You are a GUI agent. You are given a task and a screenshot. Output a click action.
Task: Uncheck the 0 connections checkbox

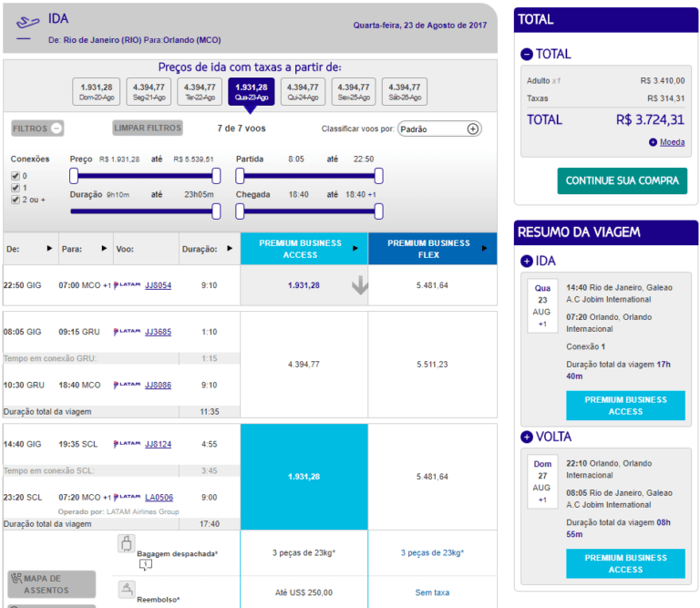tap(15, 176)
